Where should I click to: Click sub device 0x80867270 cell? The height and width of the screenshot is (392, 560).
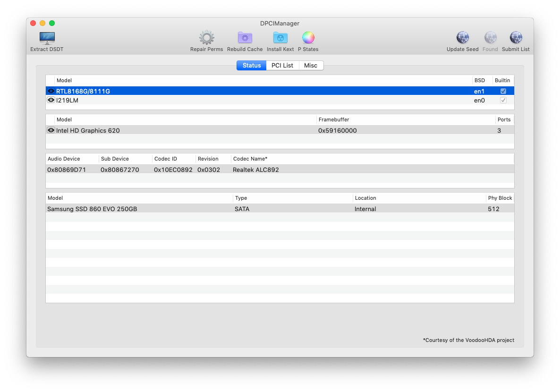click(119, 170)
